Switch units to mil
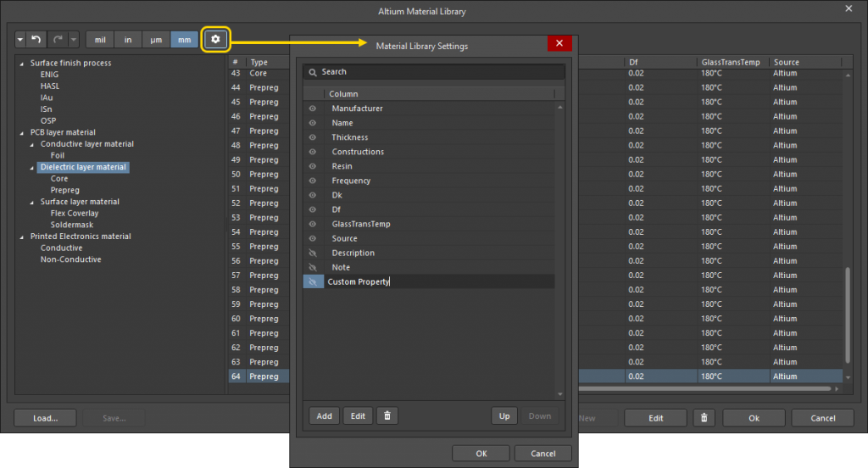This screenshot has height=468, width=868. [x=100, y=39]
